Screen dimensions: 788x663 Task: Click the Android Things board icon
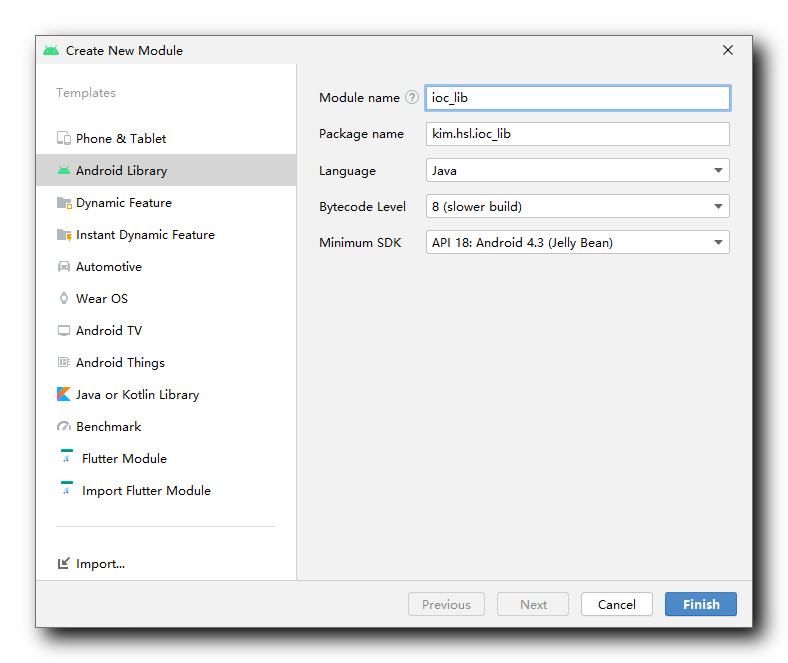[x=64, y=362]
